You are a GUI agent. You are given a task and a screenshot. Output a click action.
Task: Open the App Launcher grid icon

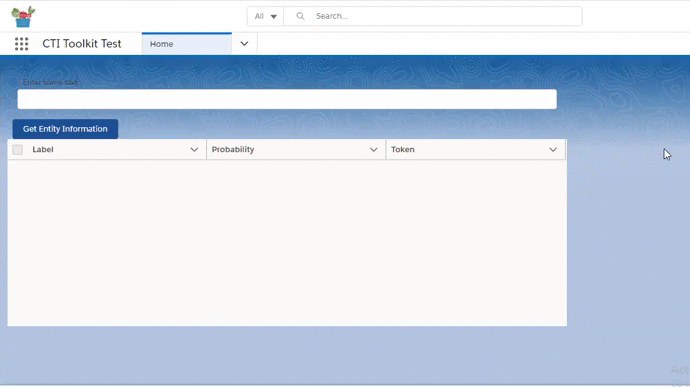point(21,44)
